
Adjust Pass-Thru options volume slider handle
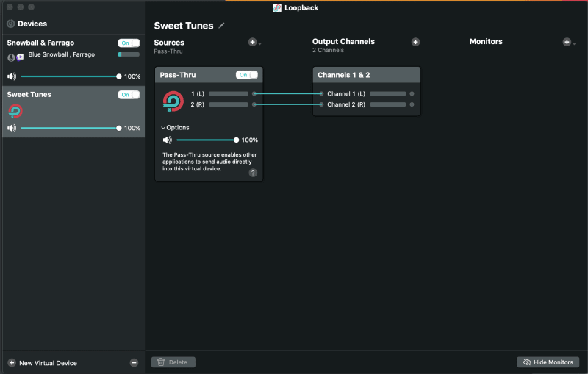click(x=236, y=140)
